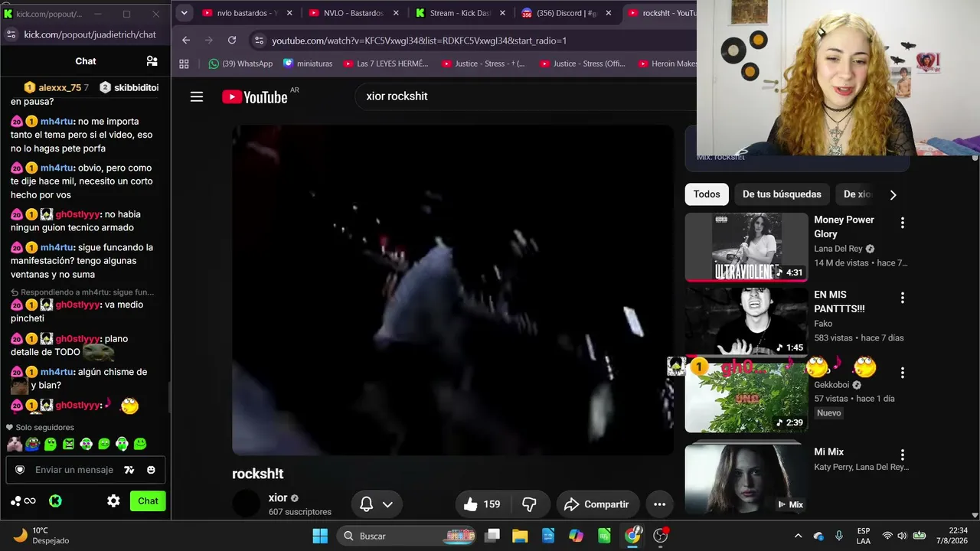
Task: Open Windows Start menu
Action: 320,536
